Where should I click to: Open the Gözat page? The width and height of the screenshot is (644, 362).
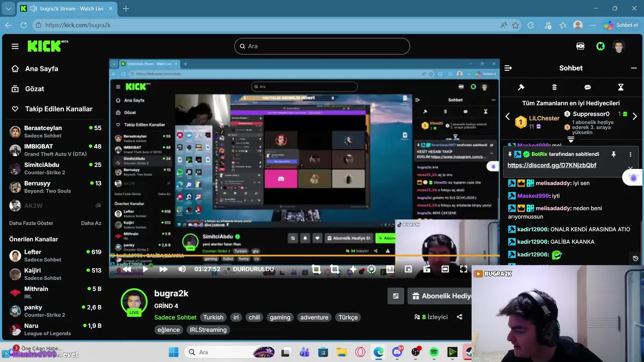(28, 88)
